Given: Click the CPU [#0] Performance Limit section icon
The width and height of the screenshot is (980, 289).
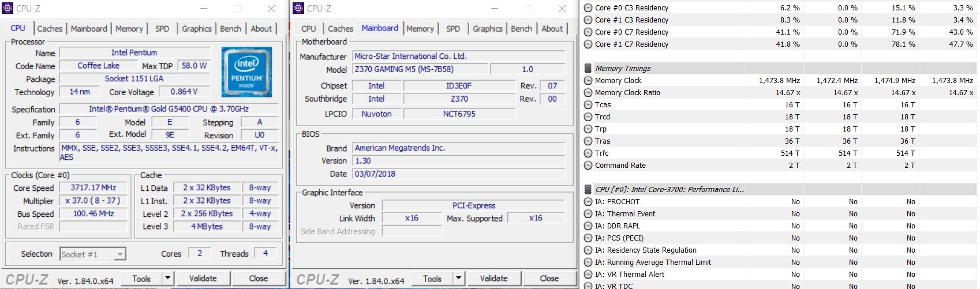Looking at the screenshot, I should [588, 189].
